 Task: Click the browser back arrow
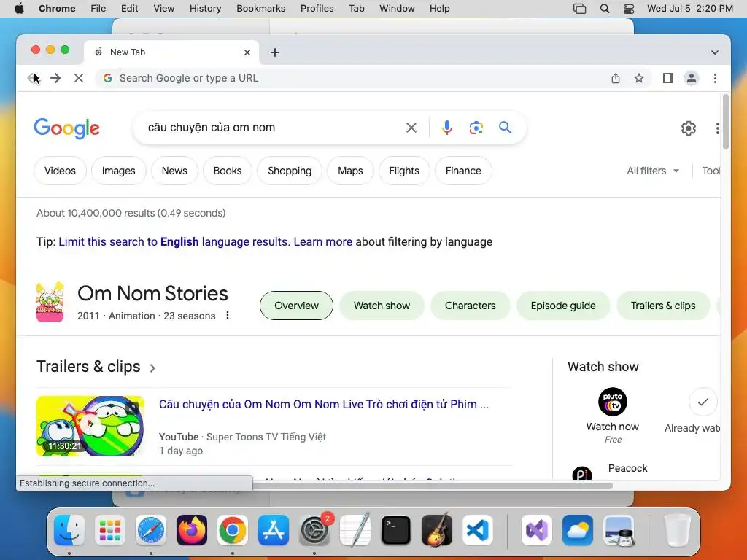(32, 78)
